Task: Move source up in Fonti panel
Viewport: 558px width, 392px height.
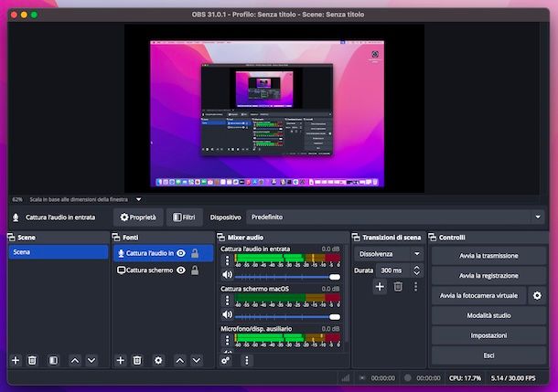Action: tap(180, 360)
